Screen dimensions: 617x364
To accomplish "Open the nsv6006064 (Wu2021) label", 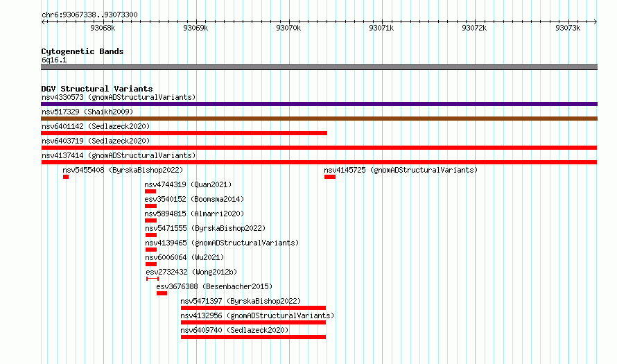I will [x=184, y=257].
